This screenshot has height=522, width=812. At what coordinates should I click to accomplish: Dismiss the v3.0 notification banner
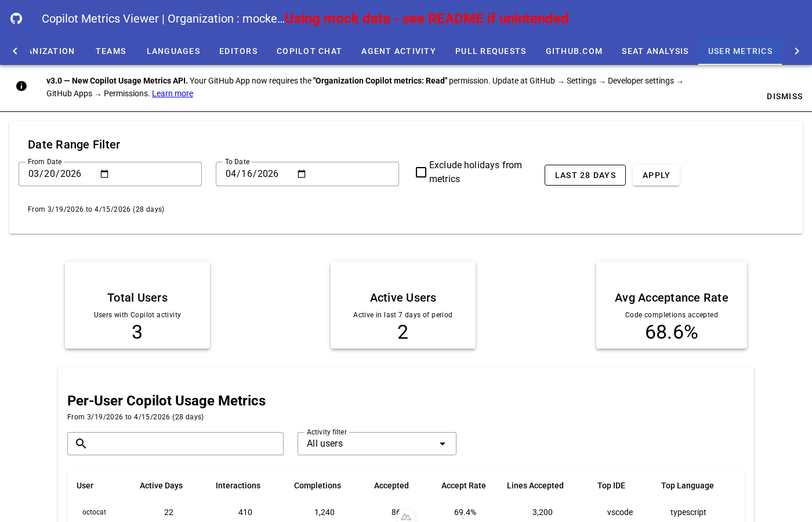(x=784, y=96)
